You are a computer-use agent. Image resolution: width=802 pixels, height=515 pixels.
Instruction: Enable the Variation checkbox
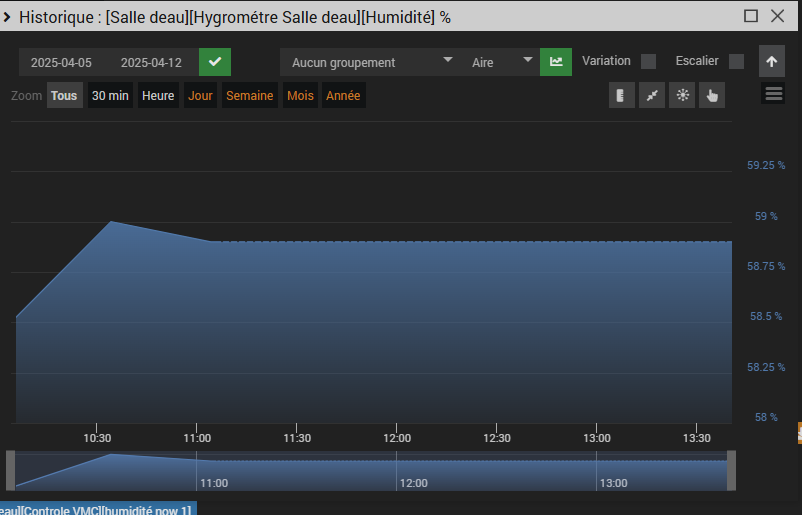coord(648,61)
